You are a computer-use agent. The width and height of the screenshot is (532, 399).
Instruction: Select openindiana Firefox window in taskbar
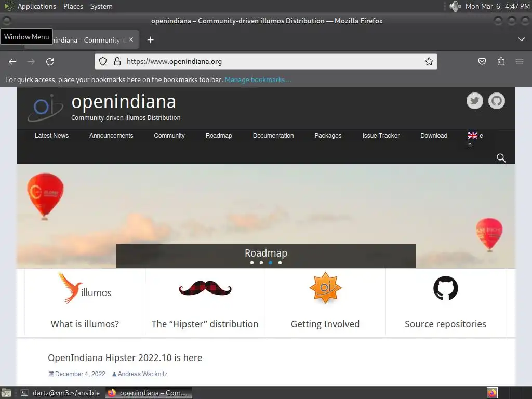(149, 393)
